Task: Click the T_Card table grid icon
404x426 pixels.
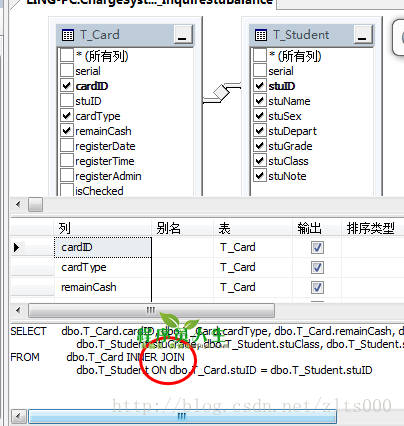Action: (68, 35)
